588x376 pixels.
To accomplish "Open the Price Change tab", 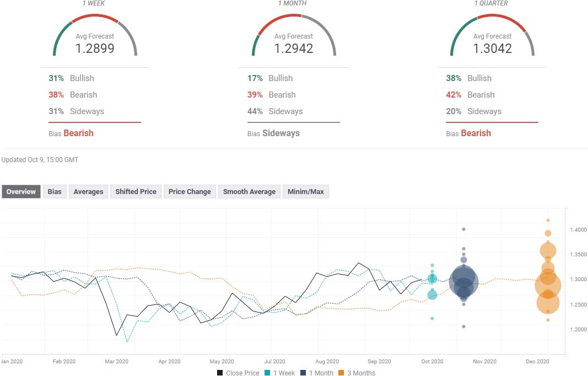I will point(190,191).
